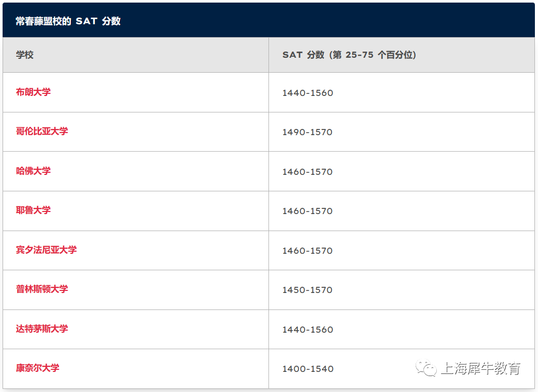538x392 pixels.
Task: Open the 康奈尔大学 link
Action: (38, 368)
